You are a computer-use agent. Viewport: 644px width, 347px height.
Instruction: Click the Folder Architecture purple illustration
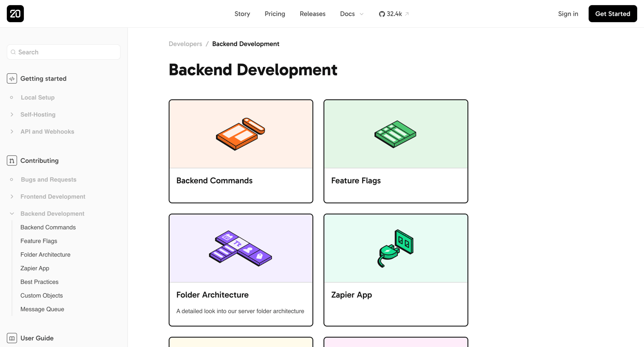241,248
